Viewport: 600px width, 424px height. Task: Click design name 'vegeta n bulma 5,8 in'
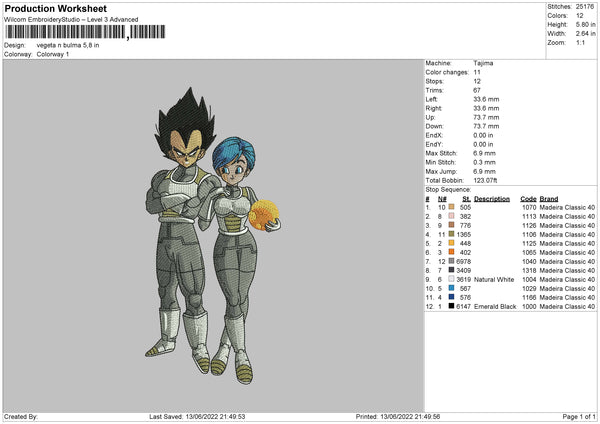coord(68,45)
